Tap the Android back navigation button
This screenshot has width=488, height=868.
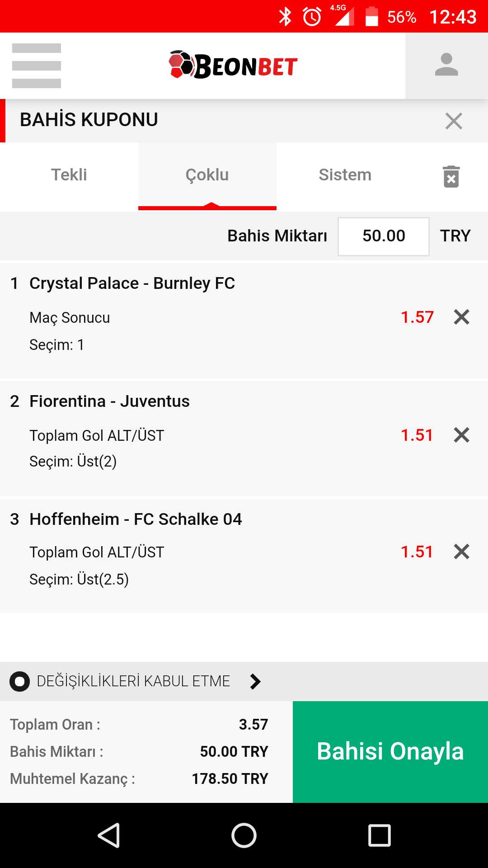click(109, 835)
